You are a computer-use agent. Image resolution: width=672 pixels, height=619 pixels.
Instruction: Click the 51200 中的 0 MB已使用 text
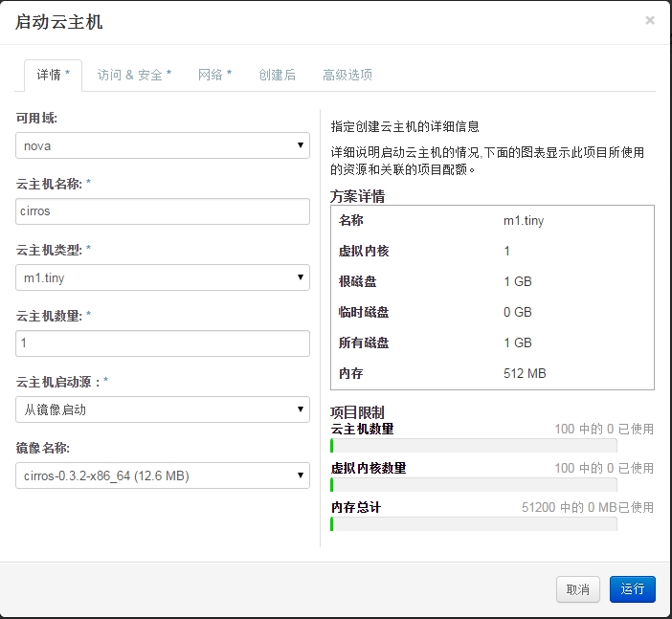588,507
